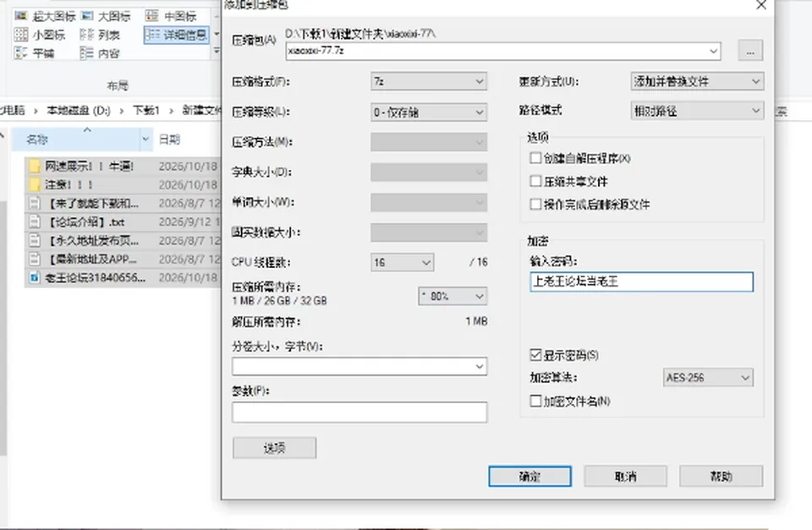This screenshot has height=530, width=812.
Task: Untick the 显示密码 checkbox
Action: click(x=536, y=355)
